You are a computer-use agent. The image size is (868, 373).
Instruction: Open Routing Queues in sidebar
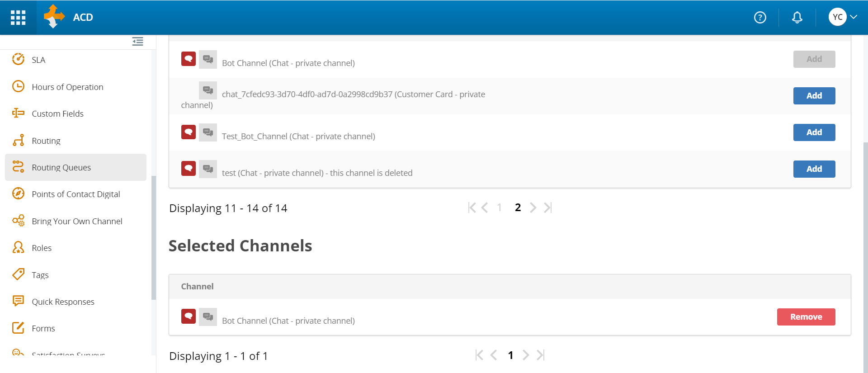click(61, 167)
